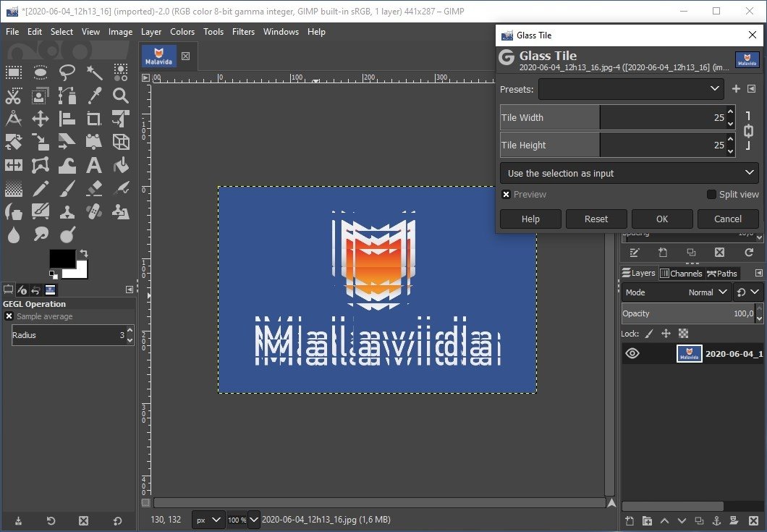This screenshot has height=532, width=767.
Task: Switch to the Channels tab
Action: (681, 273)
